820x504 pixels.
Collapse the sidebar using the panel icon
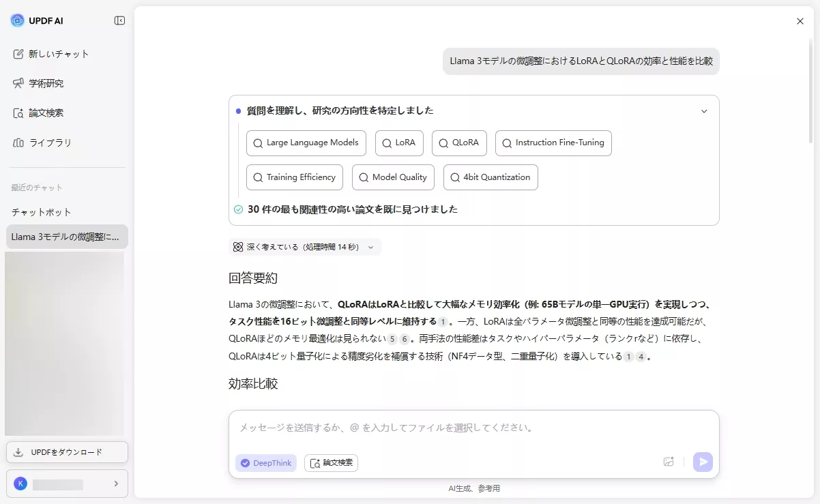[119, 20]
